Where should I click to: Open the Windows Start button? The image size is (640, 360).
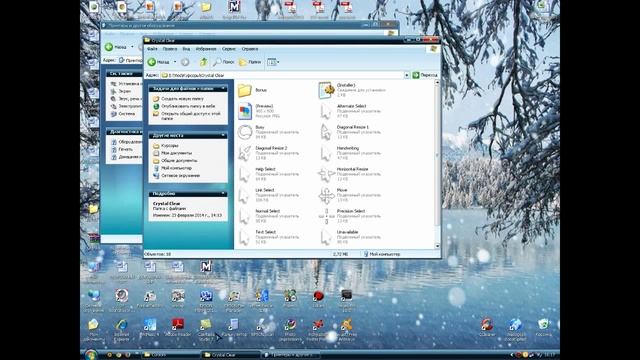coord(91,355)
